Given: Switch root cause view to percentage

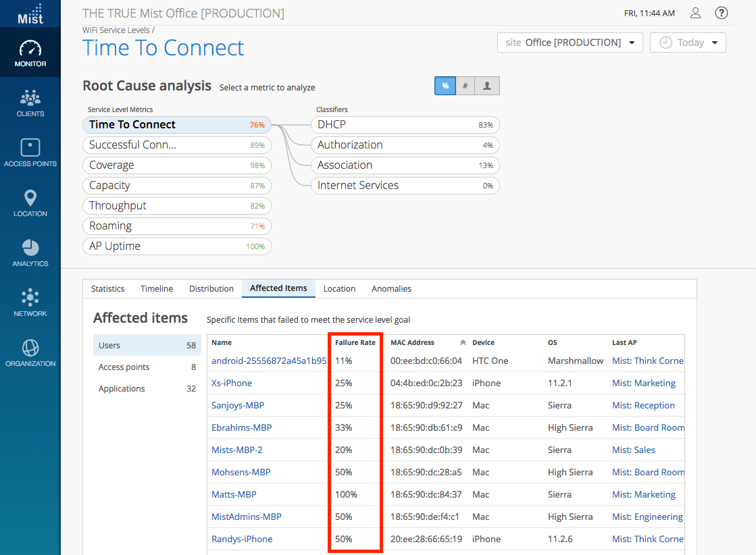Looking at the screenshot, I should click(445, 86).
